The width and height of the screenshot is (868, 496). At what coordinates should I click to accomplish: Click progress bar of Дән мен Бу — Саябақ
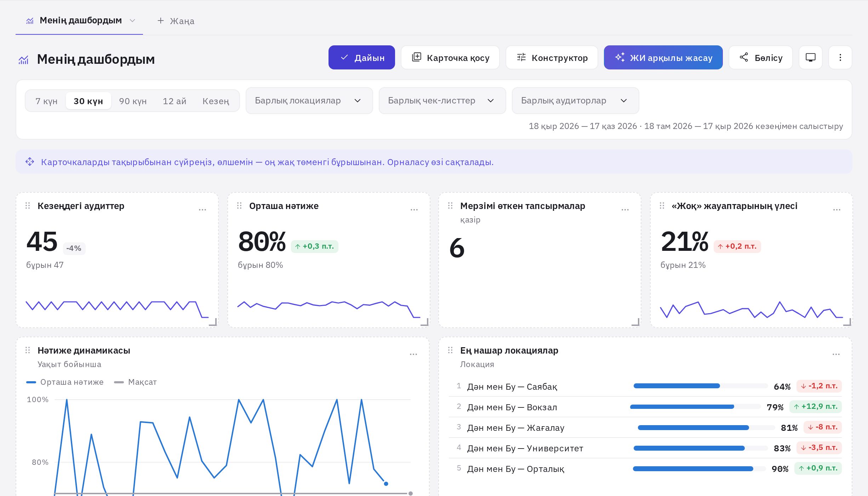click(x=701, y=386)
